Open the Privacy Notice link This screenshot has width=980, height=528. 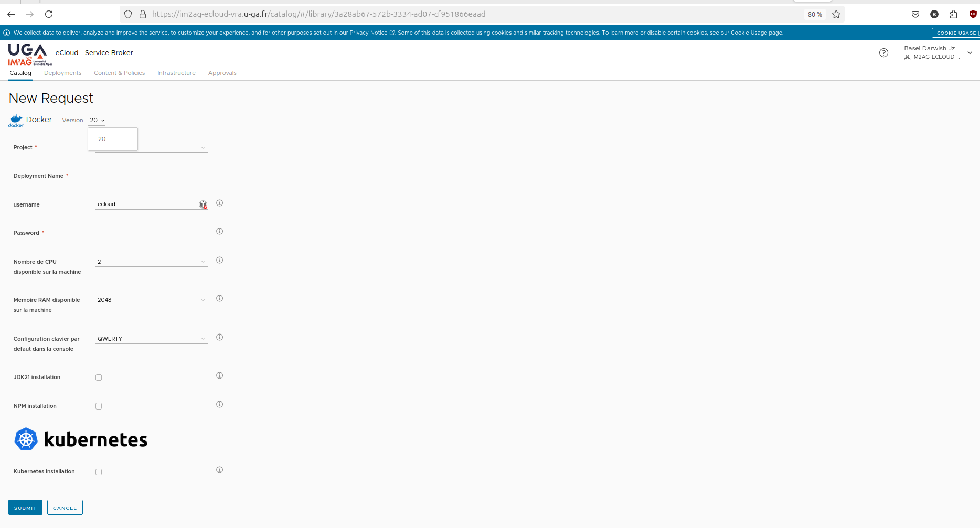click(369, 33)
